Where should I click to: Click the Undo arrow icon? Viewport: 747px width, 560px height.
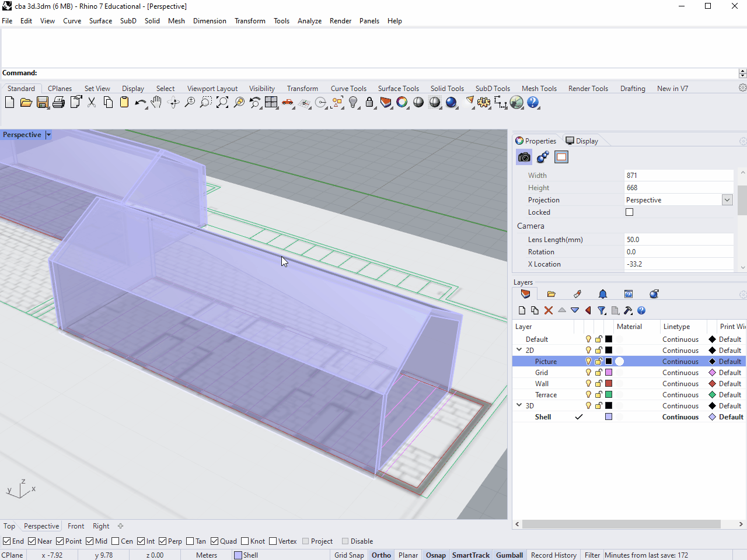pyautogui.click(x=139, y=103)
